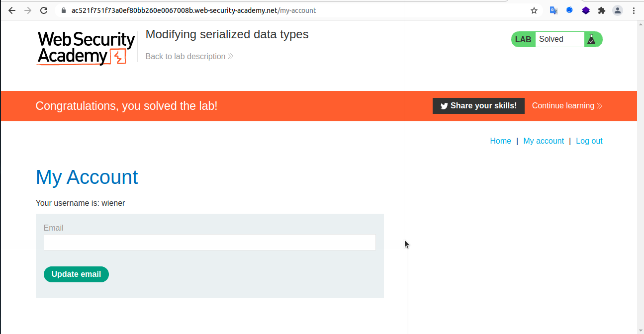
Task: Click the Twitter bird on Share your skills
Action: point(444,106)
